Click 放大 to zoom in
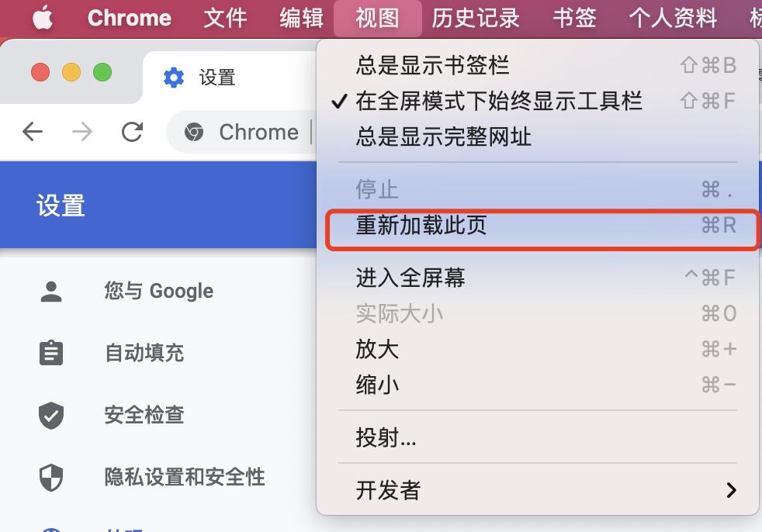The width and height of the screenshot is (762, 532). (377, 349)
